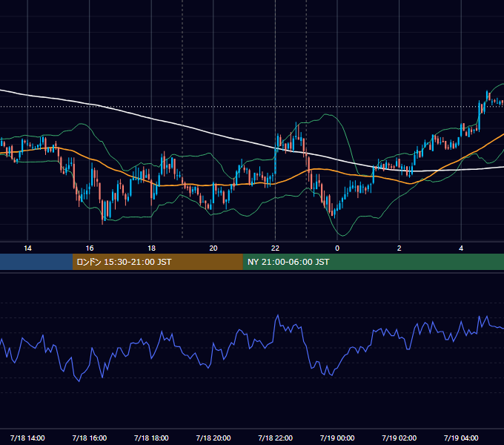Click the hour label 20 on price chart axis
Viewport: 504px width, 445px height.
point(213,248)
